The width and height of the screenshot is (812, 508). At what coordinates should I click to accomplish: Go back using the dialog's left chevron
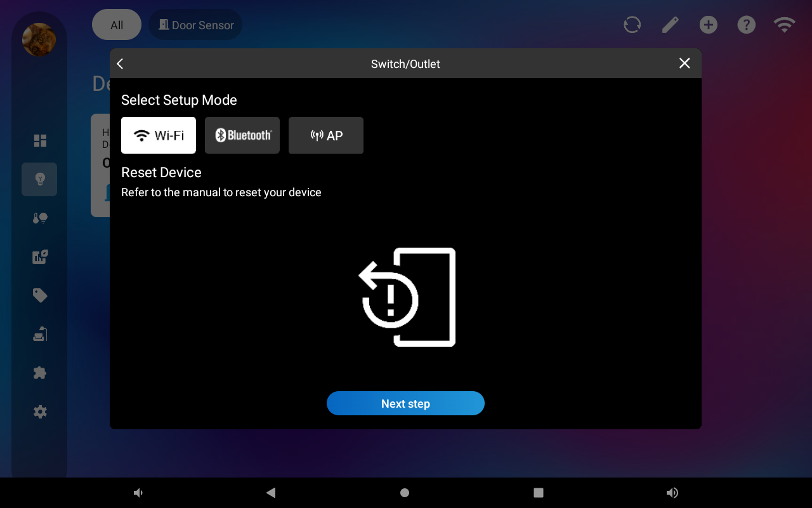pos(121,63)
